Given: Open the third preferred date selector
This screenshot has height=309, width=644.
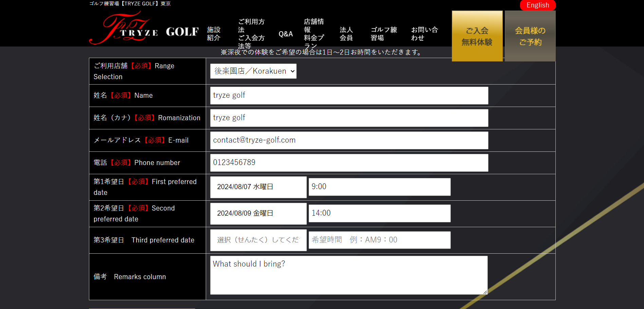Looking at the screenshot, I should tap(258, 240).
